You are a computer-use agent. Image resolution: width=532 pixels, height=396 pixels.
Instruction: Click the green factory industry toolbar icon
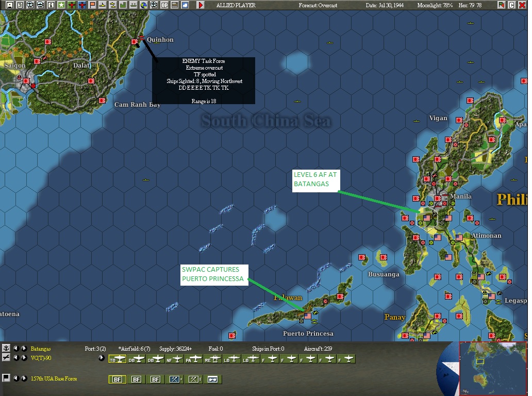[x=123, y=5]
